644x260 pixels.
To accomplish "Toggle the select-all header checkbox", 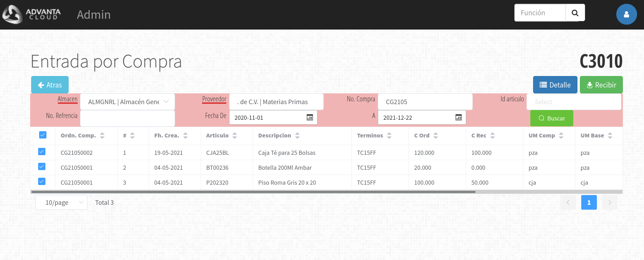I will pyautogui.click(x=43, y=135).
